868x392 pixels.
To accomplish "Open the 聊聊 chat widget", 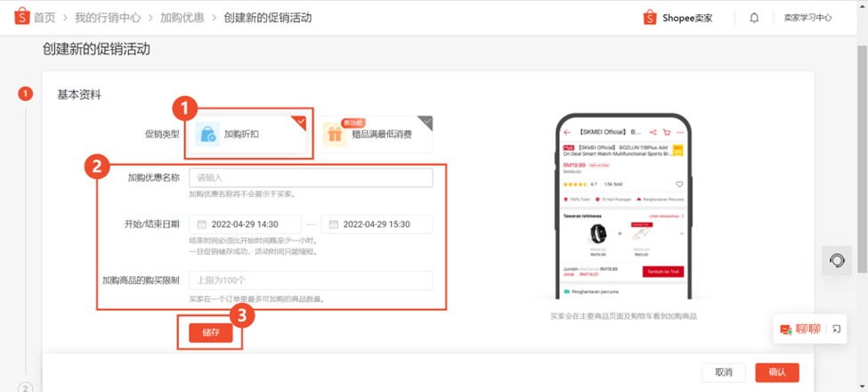I will point(800,329).
